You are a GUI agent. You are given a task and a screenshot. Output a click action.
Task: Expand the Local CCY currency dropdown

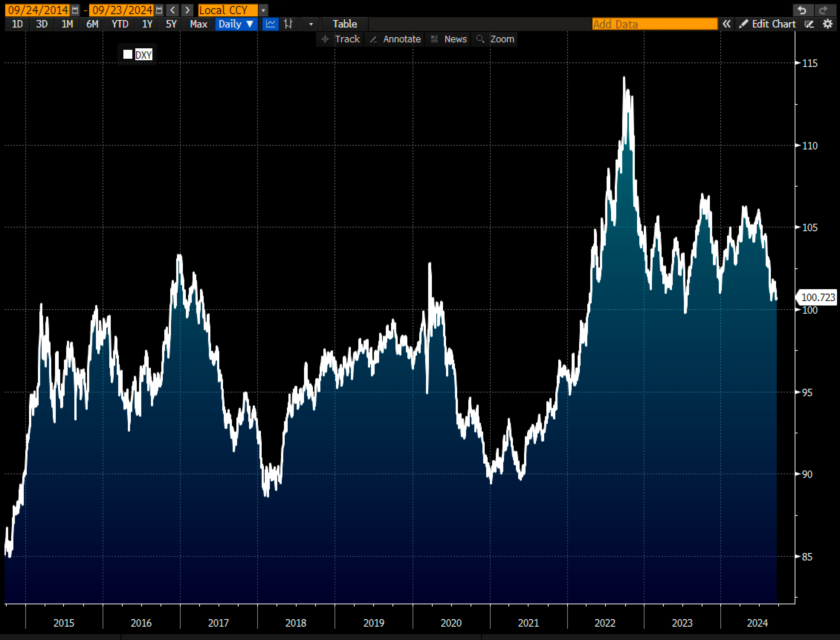point(263,10)
